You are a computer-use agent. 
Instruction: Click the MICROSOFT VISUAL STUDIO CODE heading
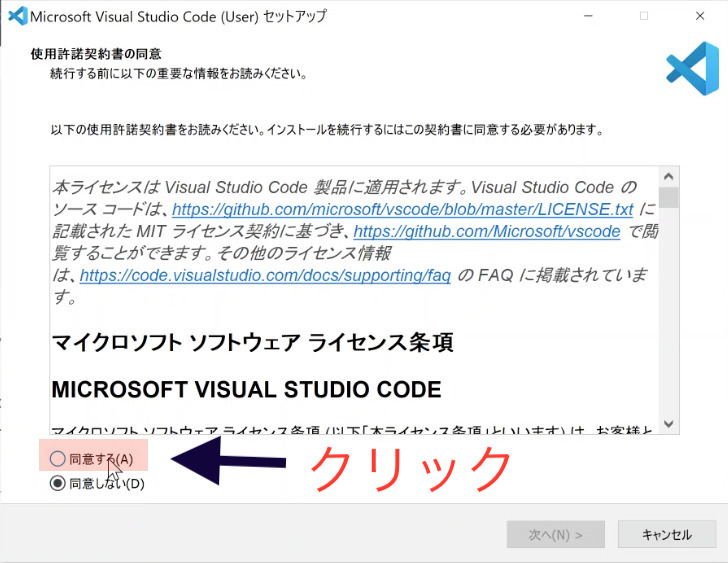pos(247,389)
